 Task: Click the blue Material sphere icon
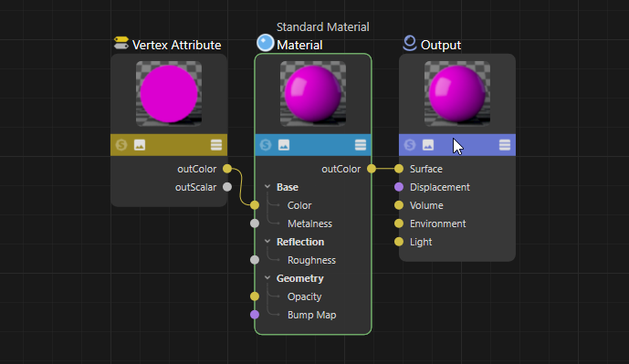click(x=265, y=43)
